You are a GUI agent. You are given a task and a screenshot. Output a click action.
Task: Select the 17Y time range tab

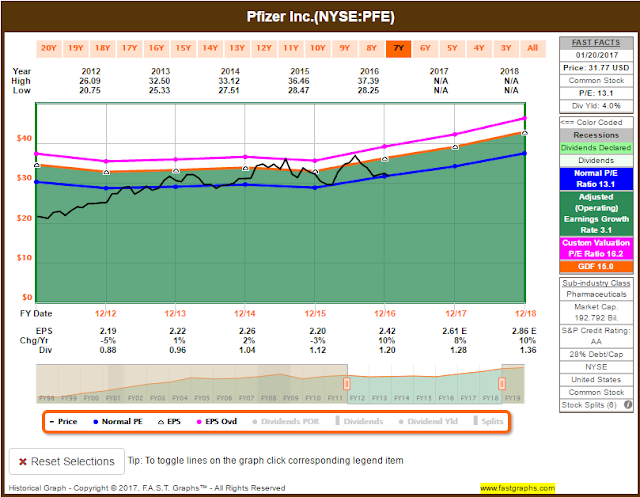coord(129,48)
